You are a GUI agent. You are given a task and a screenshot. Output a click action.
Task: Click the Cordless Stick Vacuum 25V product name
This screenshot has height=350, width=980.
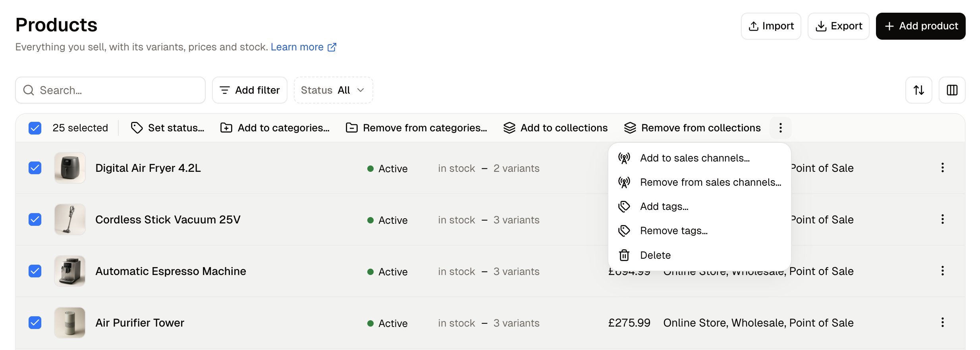point(168,220)
